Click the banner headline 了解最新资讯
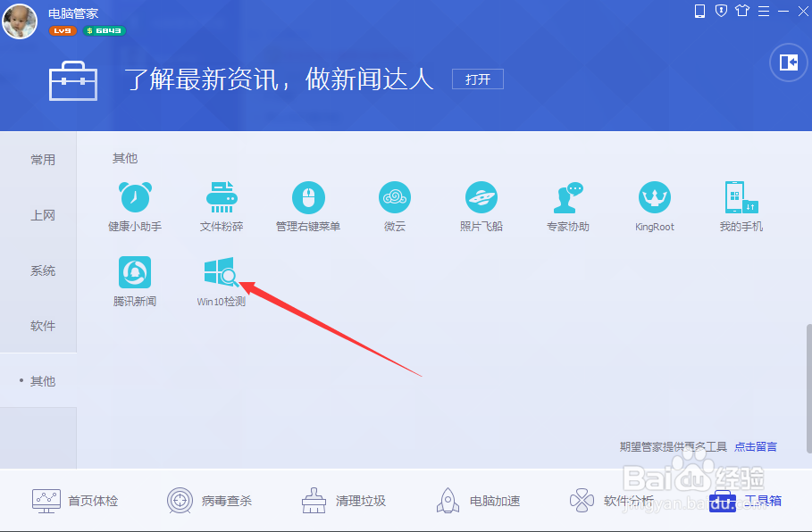The height and width of the screenshot is (532, 812). click(x=279, y=79)
